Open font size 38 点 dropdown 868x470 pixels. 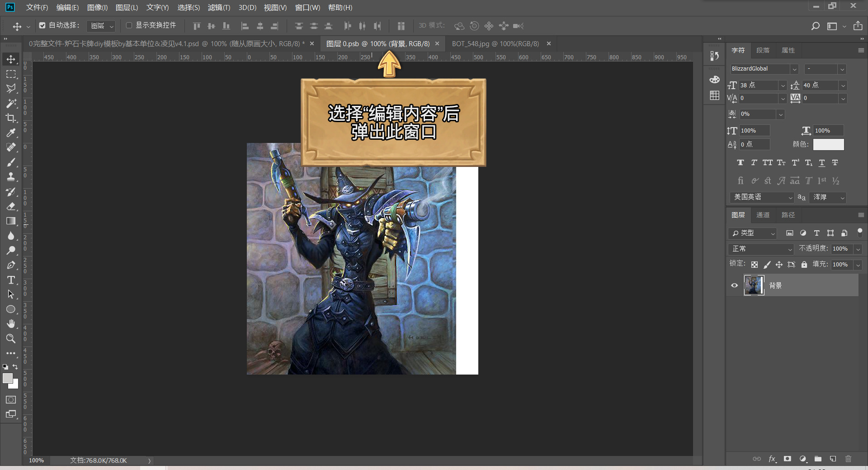(783, 85)
